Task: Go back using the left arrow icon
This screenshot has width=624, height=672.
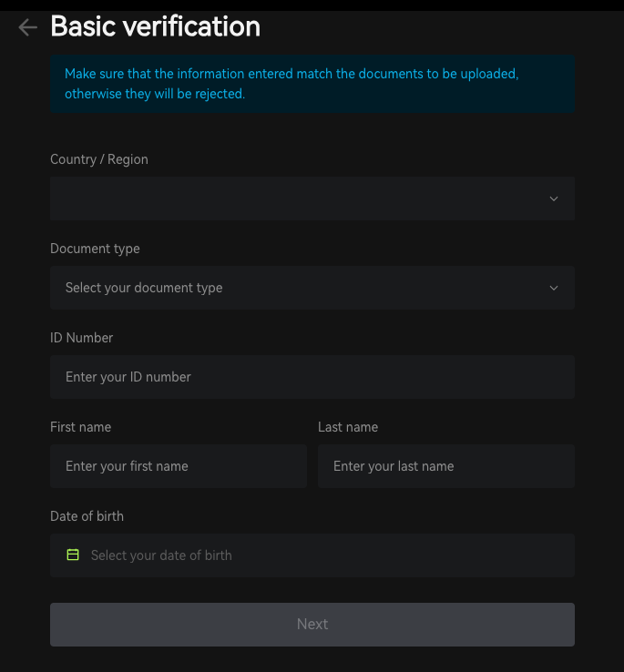Action: coord(28,27)
